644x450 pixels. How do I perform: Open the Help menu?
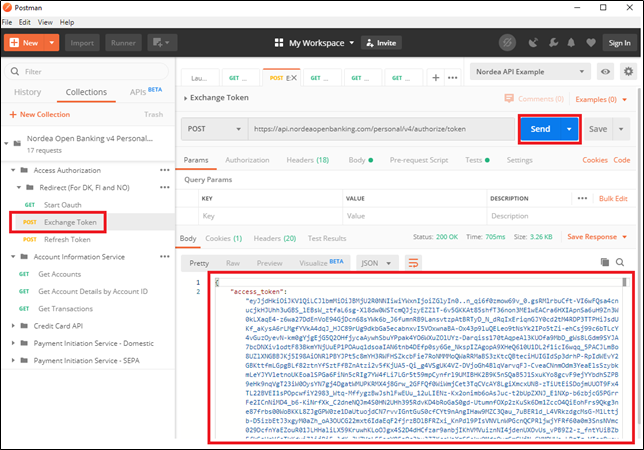[67, 22]
